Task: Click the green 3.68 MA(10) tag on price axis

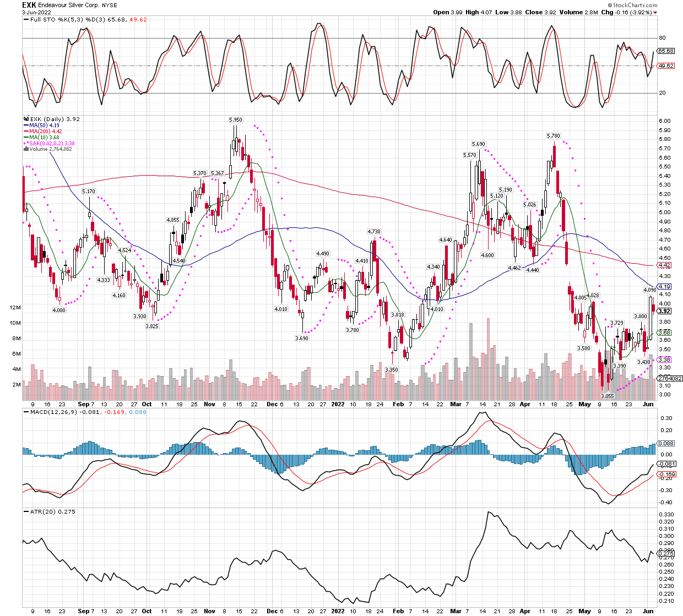Action: (664, 332)
